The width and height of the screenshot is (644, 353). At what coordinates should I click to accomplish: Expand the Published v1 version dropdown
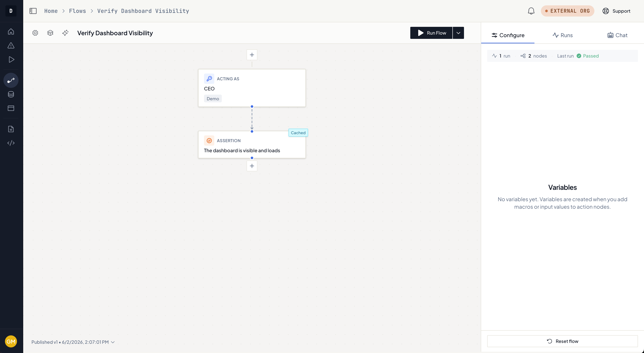pyautogui.click(x=73, y=342)
